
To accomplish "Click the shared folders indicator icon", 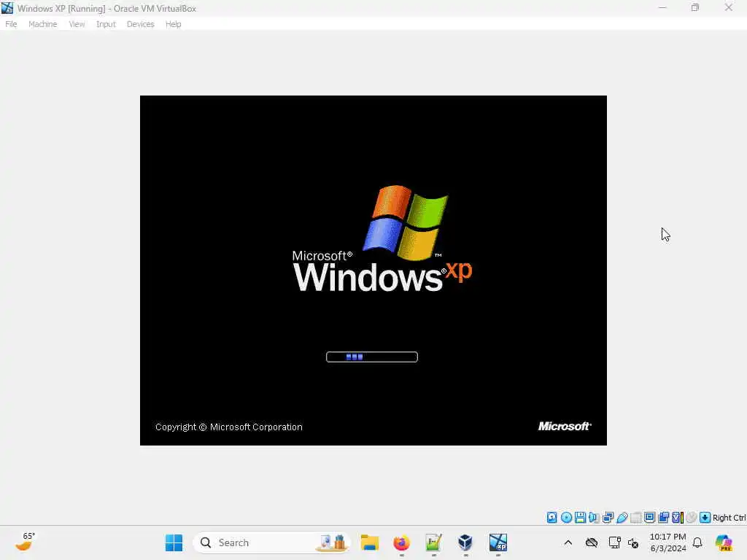I will tap(635, 518).
